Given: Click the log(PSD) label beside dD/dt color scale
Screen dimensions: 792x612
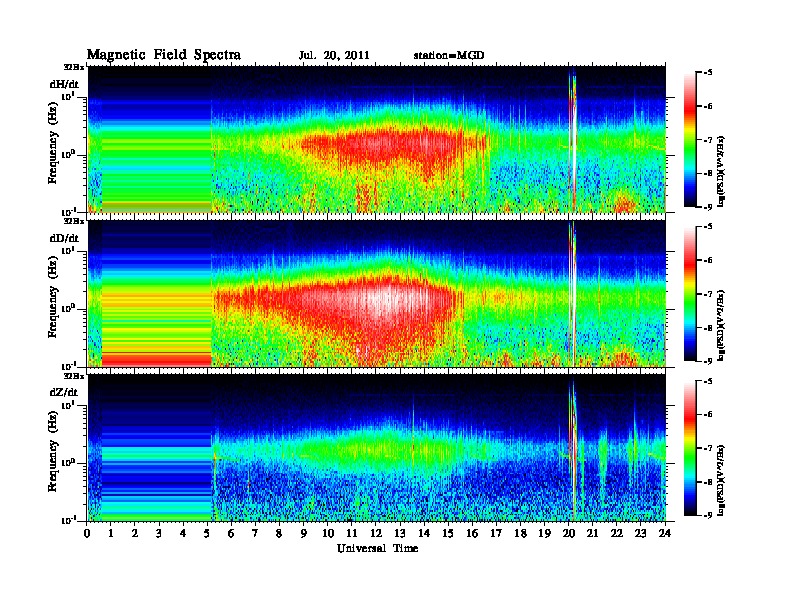Looking at the screenshot, I should tap(721, 326).
